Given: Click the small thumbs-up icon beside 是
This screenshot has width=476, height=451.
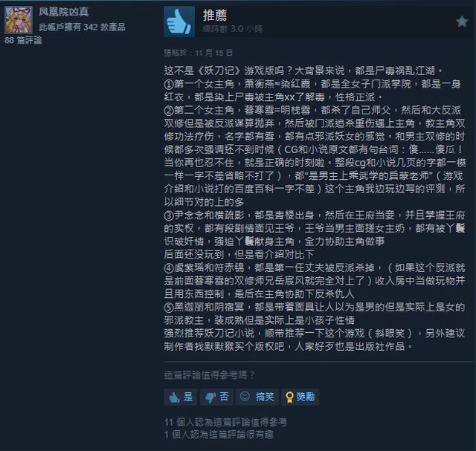Looking at the screenshot, I should click(175, 398).
